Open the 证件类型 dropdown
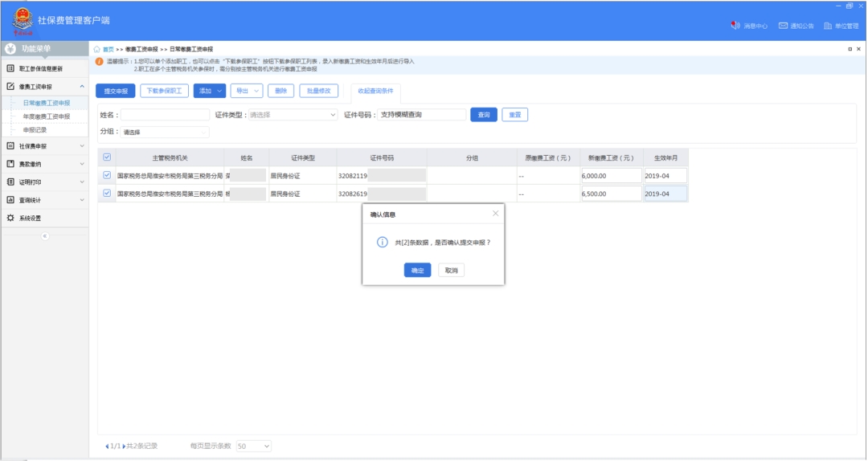Image resolution: width=868 pixels, height=461 pixels. 293,115
